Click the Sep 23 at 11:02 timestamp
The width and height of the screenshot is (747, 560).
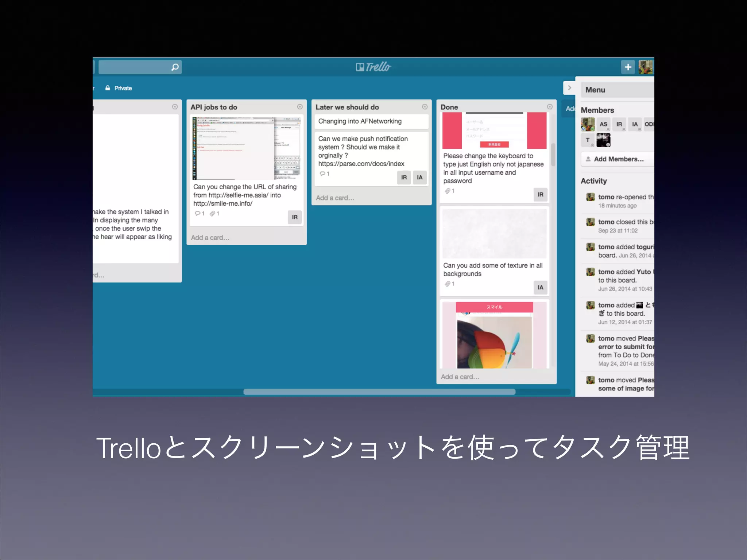click(x=618, y=231)
